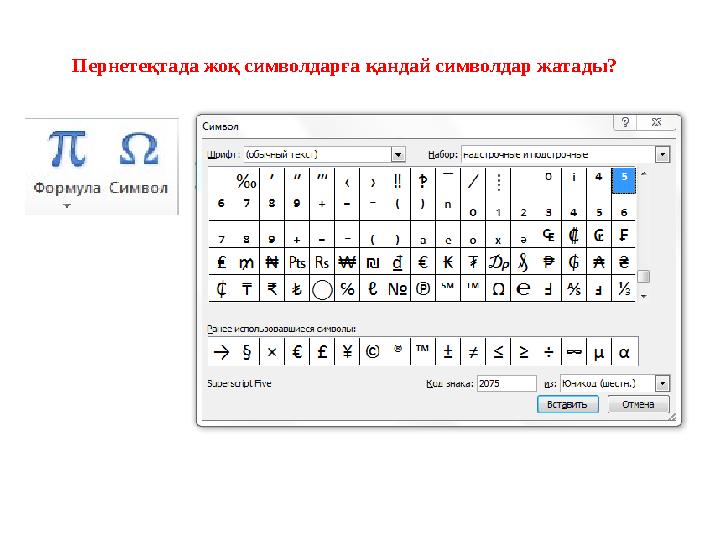Open the Набор subset dropdown
The image size is (720, 540).
(x=662, y=155)
